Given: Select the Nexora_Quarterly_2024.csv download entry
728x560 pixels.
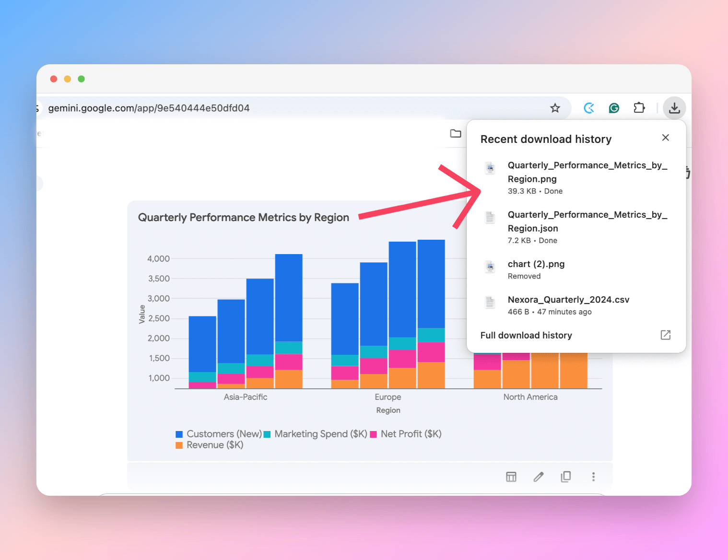Looking at the screenshot, I should point(568,299).
